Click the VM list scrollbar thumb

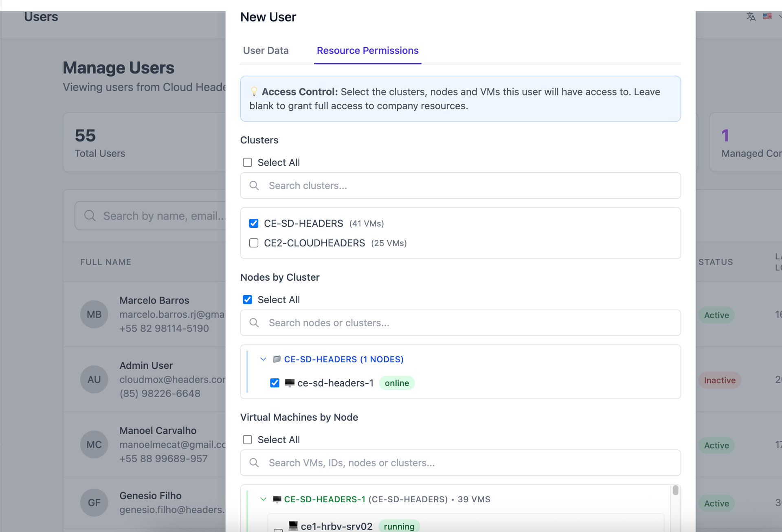click(675, 490)
